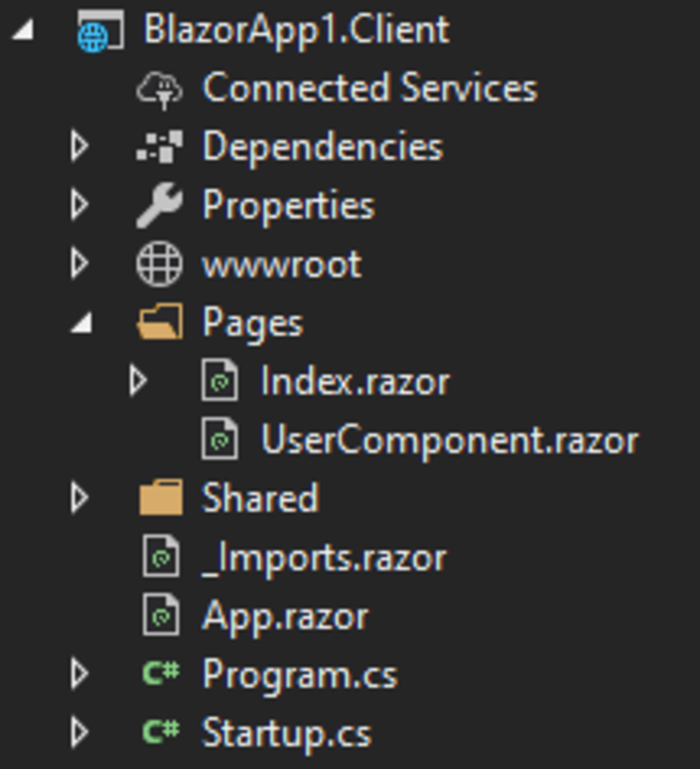Expand the Dependencies node arrow

pyautogui.click(x=79, y=147)
